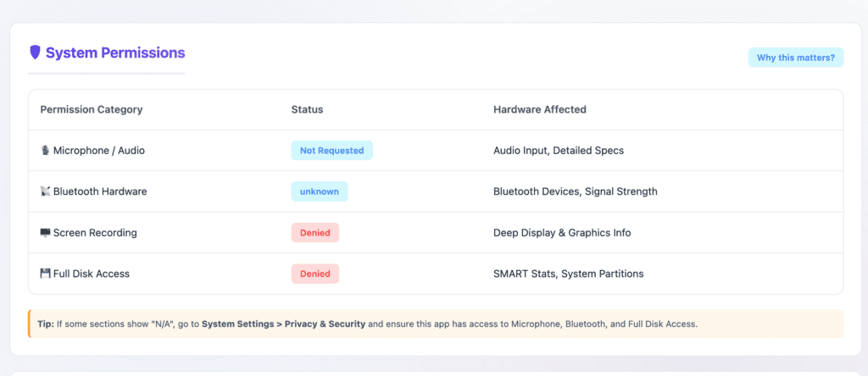Click the microphone icon in Microphone / Audio row

pyautogui.click(x=46, y=151)
